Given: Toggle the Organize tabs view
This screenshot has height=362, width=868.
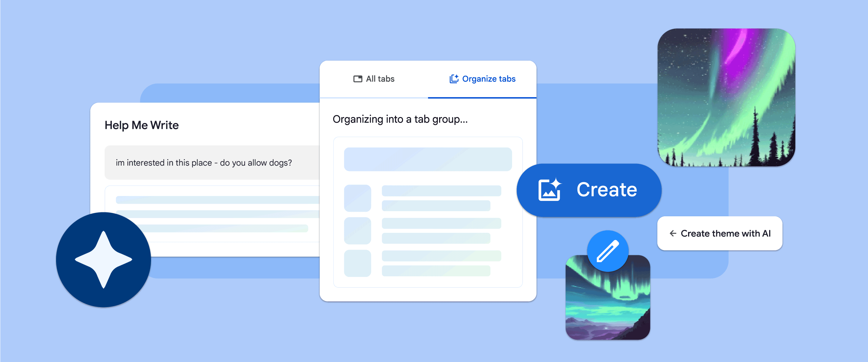Looking at the screenshot, I should coord(473,78).
